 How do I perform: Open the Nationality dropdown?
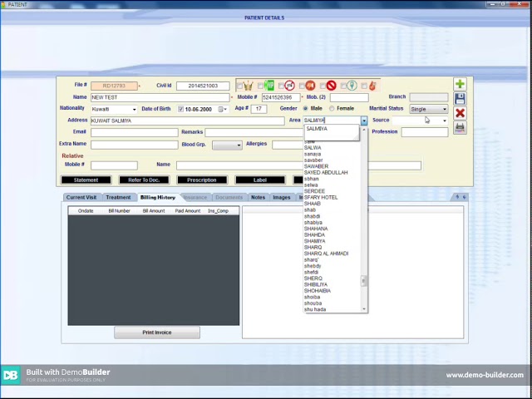(134, 110)
